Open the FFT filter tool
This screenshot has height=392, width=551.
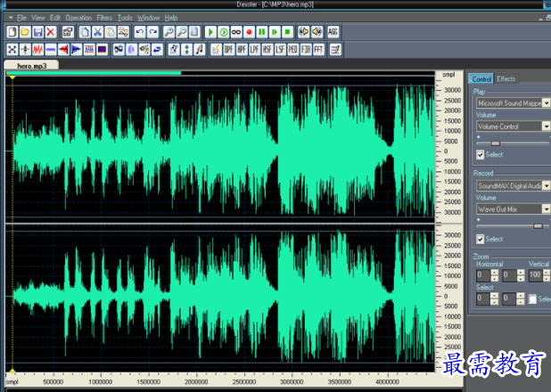click(x=317, y=49)
